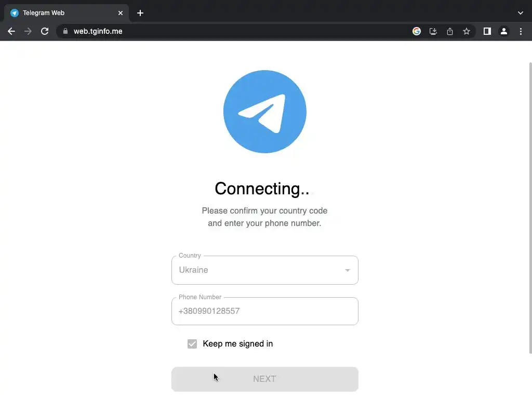Click the Phone Number input field
This screenshot has height=399, width=532.
point(264,311)
